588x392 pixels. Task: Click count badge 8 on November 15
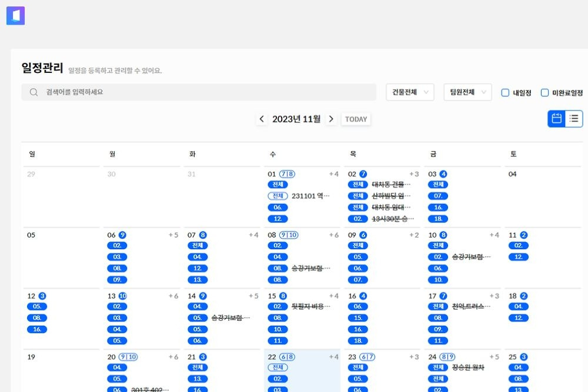click(x=283, y=296)
